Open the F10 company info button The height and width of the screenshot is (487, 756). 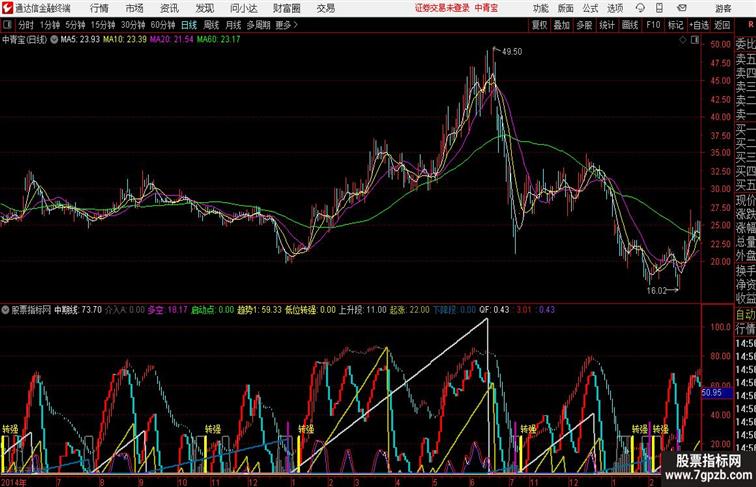(x=653, y=25)
